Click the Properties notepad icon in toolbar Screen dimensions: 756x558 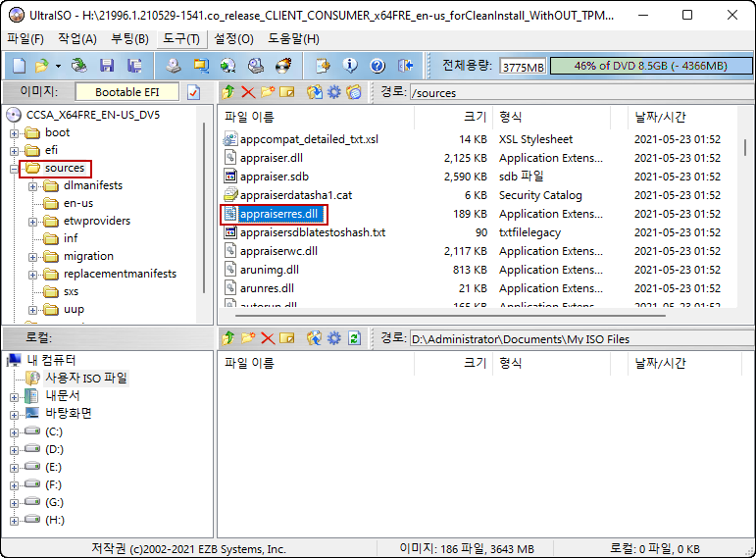pyautogui.click(x=323, y=66)
